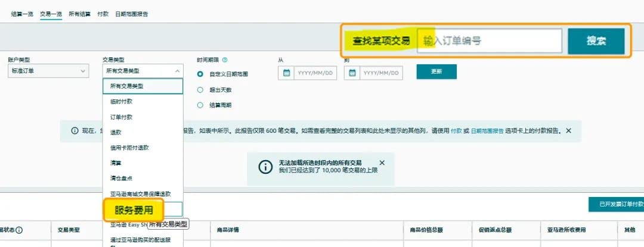644x247 pixels.
Task: Click the 输入订单编号 search field
Action: coord(489,41)
